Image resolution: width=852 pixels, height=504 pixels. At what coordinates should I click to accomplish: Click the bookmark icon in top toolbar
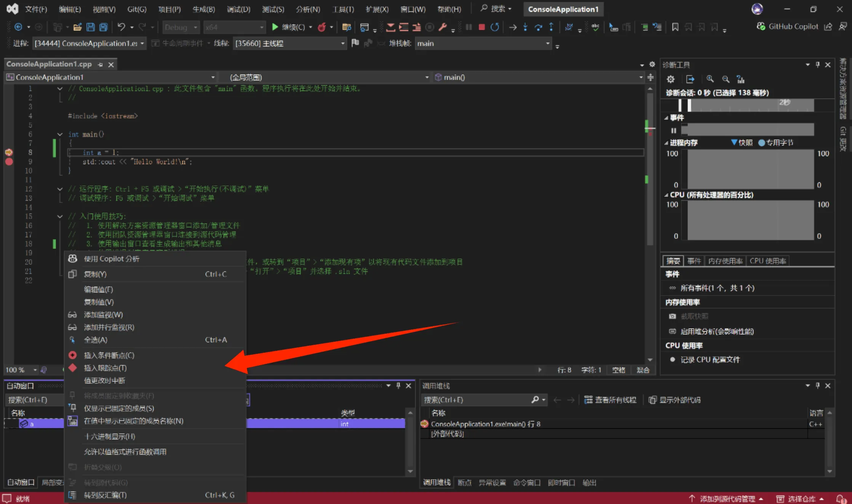675,27
